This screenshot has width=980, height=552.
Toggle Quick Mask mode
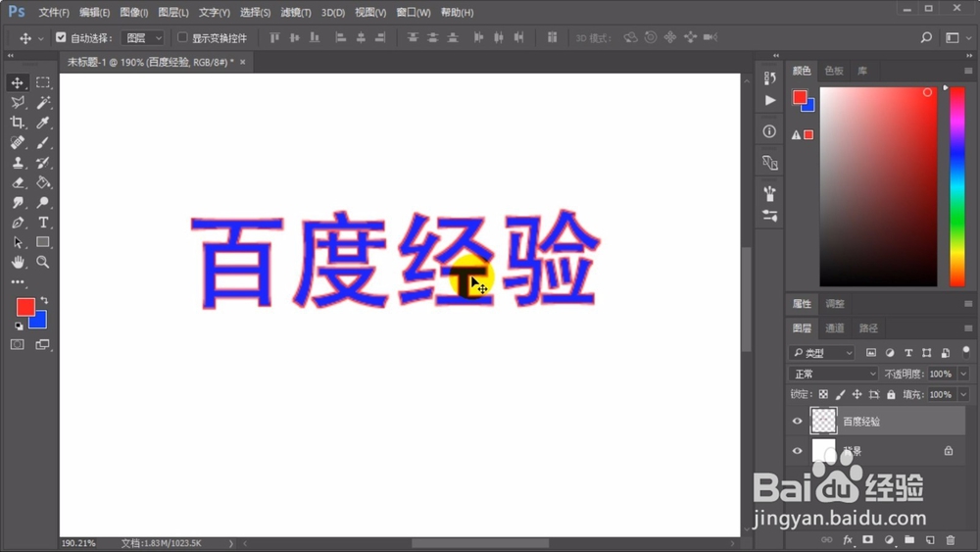pos(17,344)
